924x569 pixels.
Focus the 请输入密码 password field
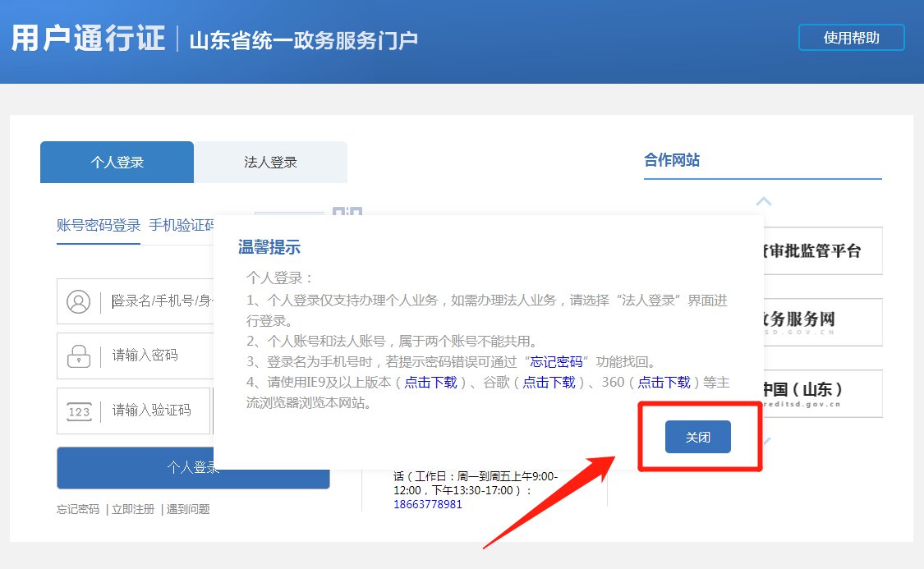135,356
